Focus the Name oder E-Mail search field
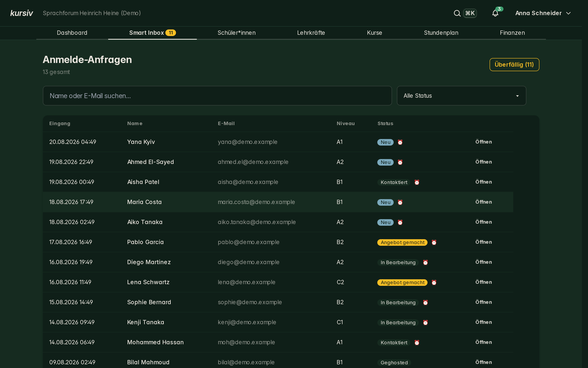The height and width of the screenshot is (368, 588). pyautogui.click(x=217, y=96)
